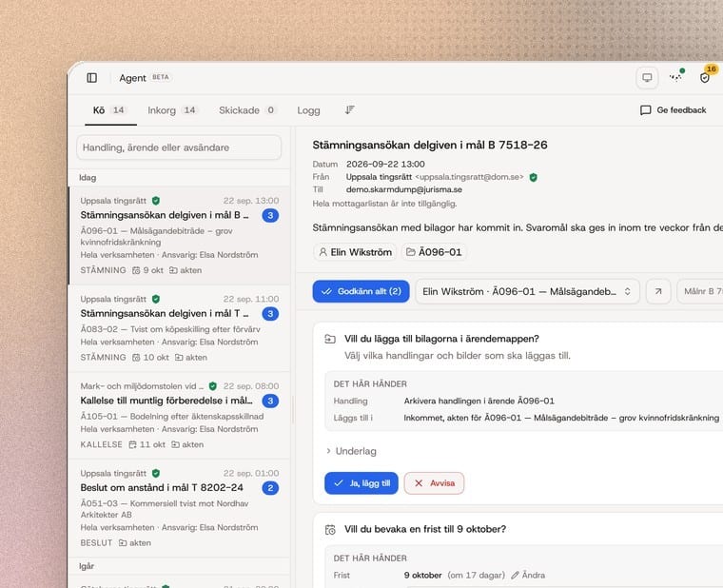Image resolution: width=723 pixels, height=588 pixels.
Task: Open the Elin Wikström · Å096-01 case dropdown
Action: (527, 291)
